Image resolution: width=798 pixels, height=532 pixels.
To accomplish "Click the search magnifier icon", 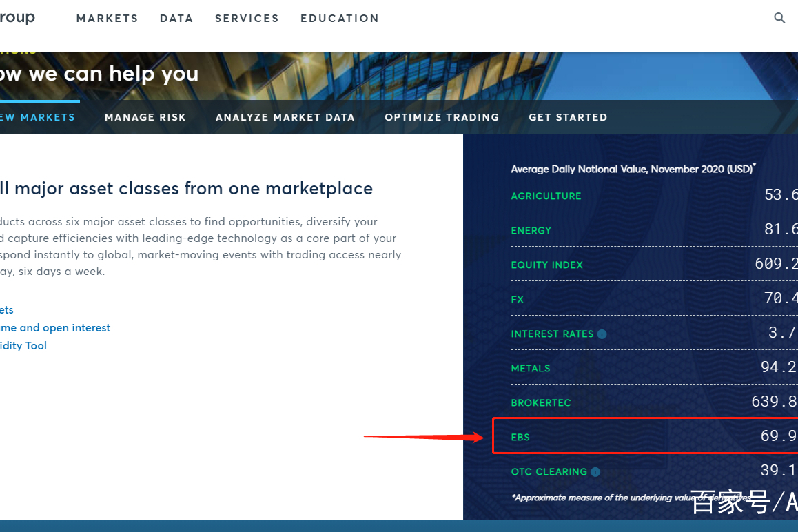I will click(779, 19).
